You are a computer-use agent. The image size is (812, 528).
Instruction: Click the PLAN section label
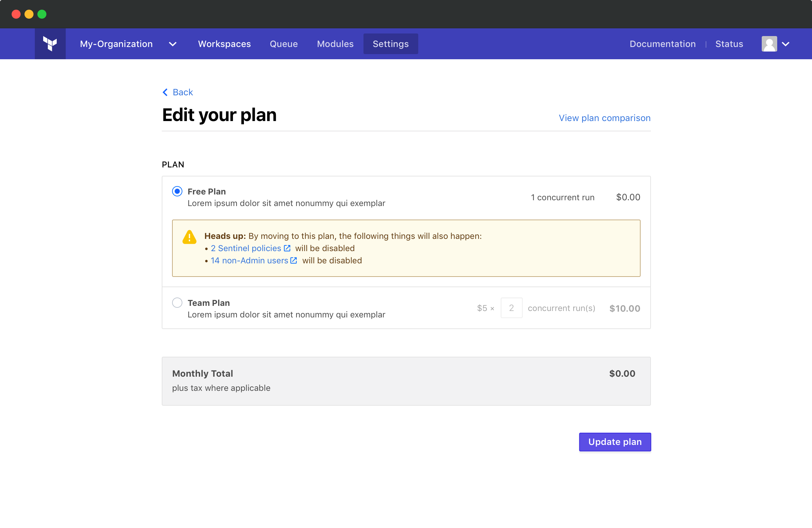point(173,165)
